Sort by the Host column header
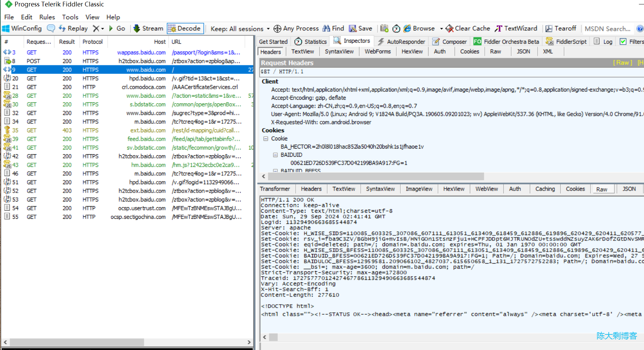Image resolution: width=644 pixels, height=350 pixels. click(139, 42)
